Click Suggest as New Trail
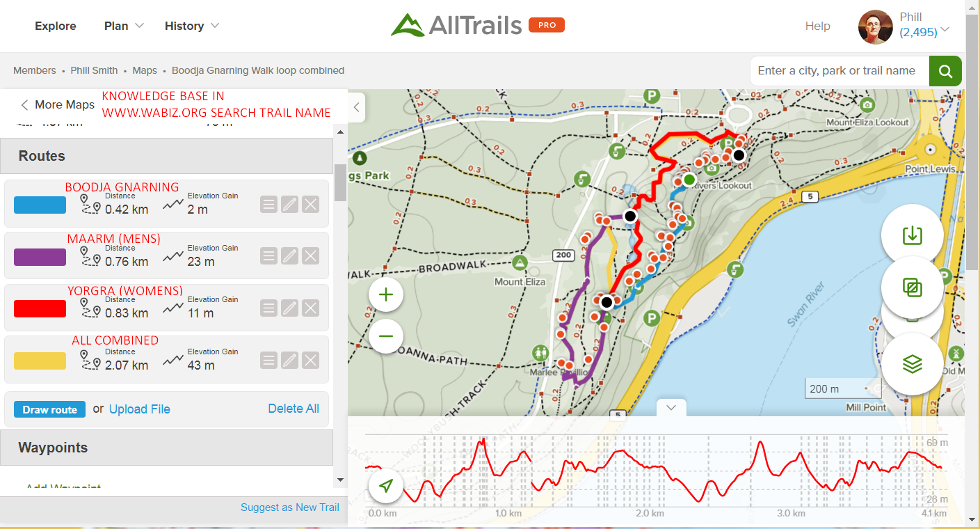 [290, 507]
